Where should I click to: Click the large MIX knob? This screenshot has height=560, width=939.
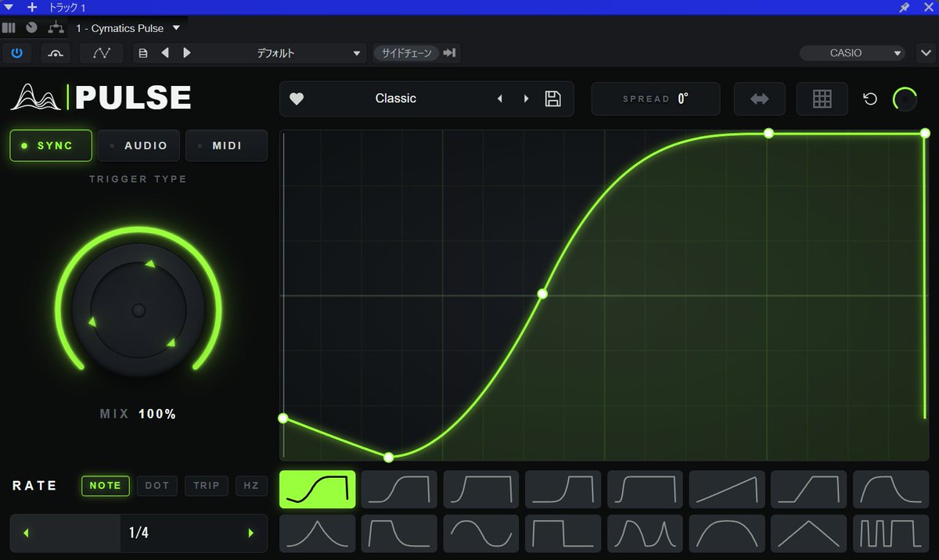139,311
